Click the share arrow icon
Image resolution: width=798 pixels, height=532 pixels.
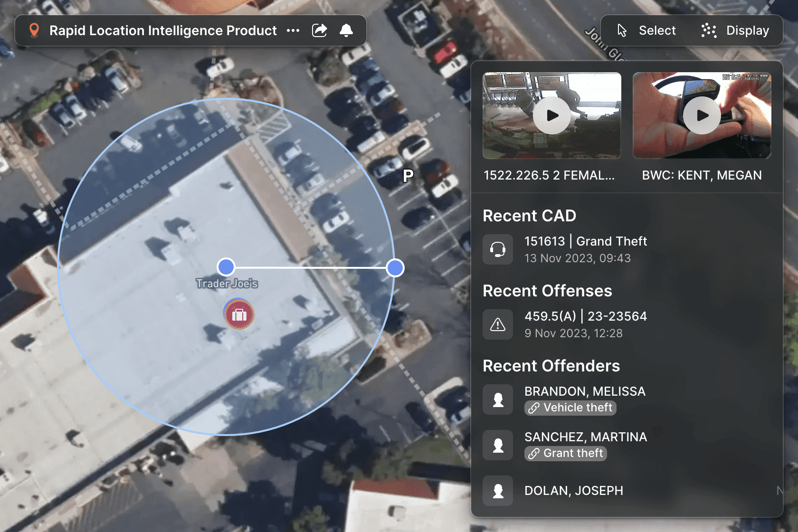click(320, 30)
